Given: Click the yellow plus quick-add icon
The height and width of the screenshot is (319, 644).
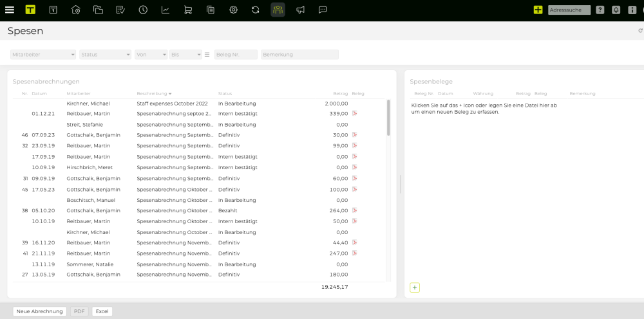Looking at the screenshot, I should pyautogui.click(x=538, y=10).
